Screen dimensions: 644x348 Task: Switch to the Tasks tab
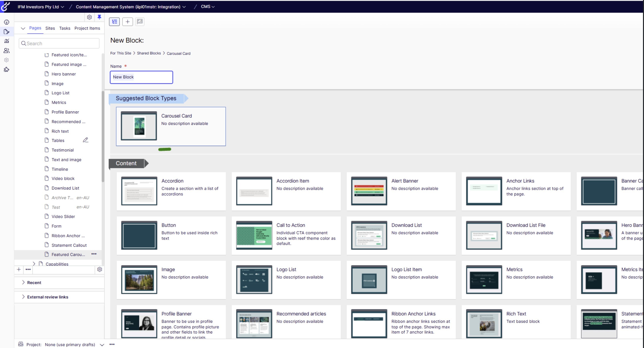coord(65,28)
